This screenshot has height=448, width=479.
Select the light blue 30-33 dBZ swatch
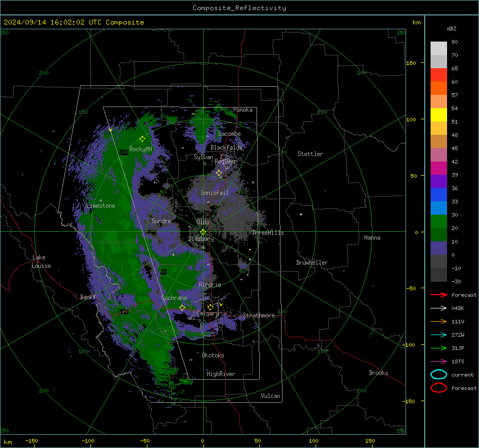(439, 208)
